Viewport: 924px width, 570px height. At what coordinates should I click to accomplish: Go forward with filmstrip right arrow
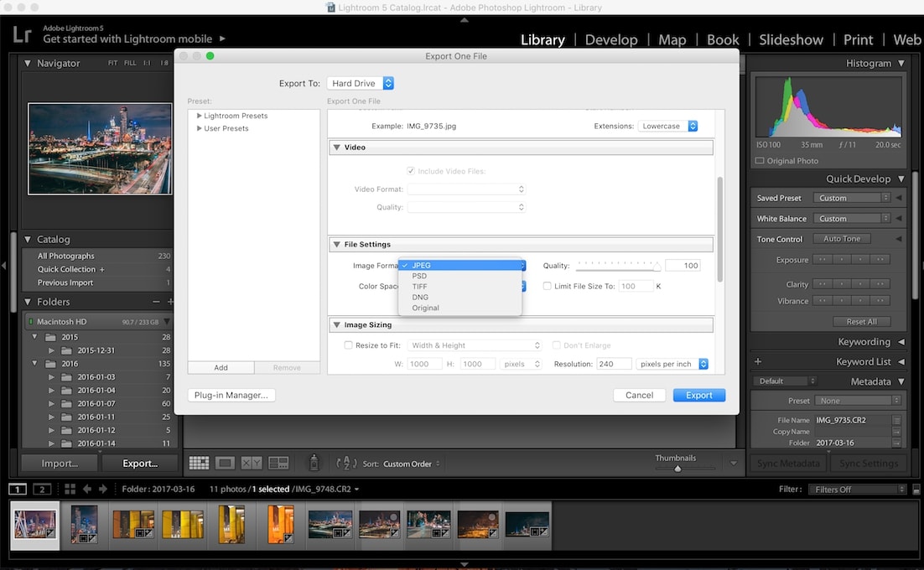(x=103, y=489)
